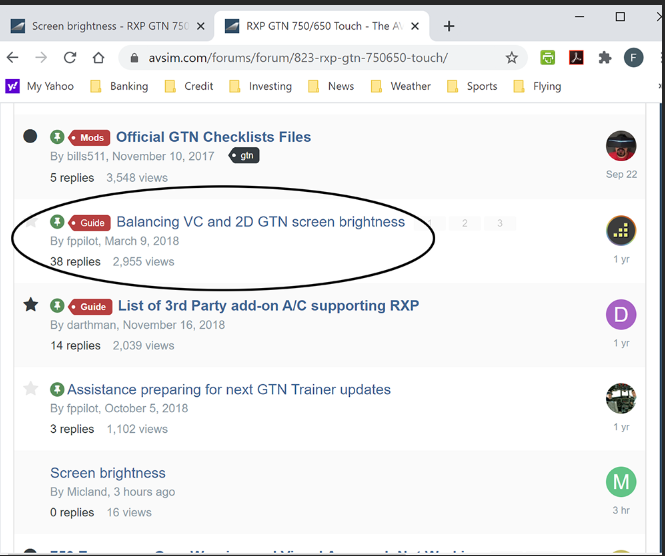Go to page 3 of Balancing VC topic
This screenshot has height=556, width=665.
coord(500,223)
